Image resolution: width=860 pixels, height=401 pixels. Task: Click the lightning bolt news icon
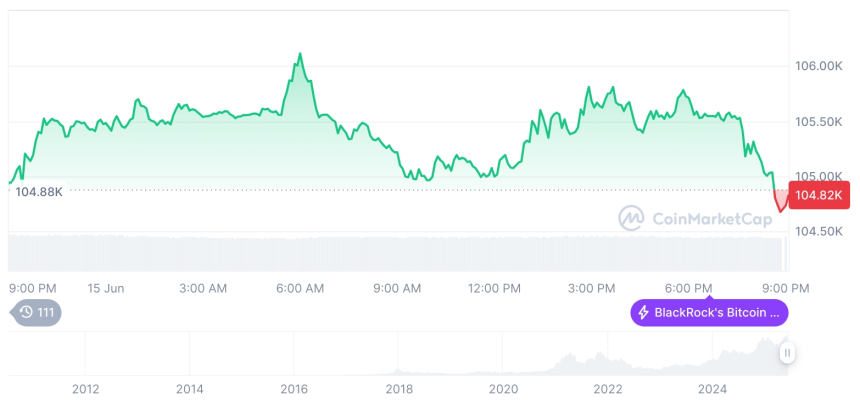(x=644, y=313)
